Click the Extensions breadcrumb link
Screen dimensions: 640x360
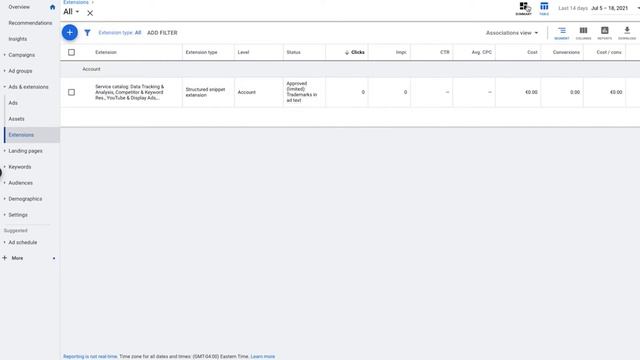coord(76,2)
